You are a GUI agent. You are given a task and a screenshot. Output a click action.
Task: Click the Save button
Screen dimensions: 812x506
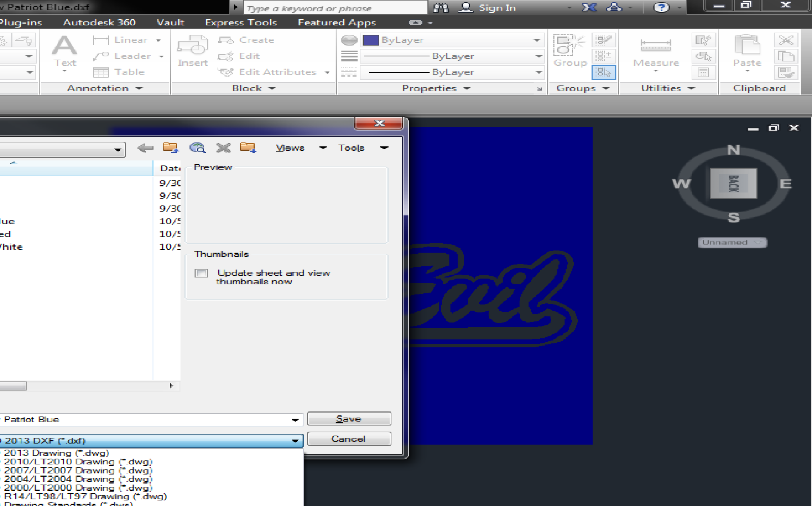[x=349, y=419]
